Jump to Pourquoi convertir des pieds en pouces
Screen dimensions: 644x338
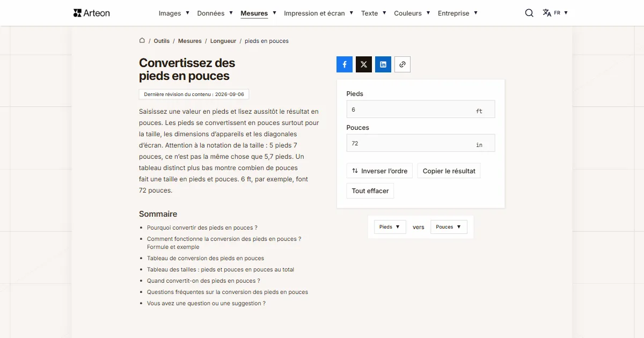[202, 227]
